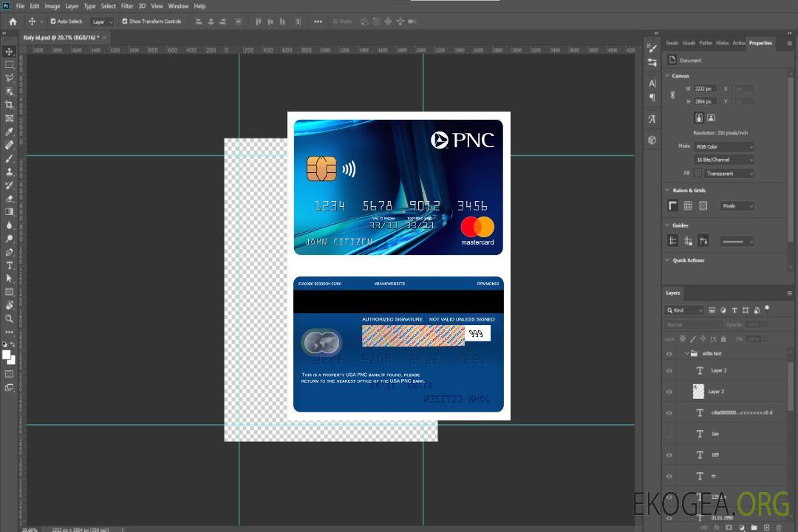Select the Rectangular Marquee tool
The width and height of the screenshot is (798, 532).
click(x=9, y=65)
